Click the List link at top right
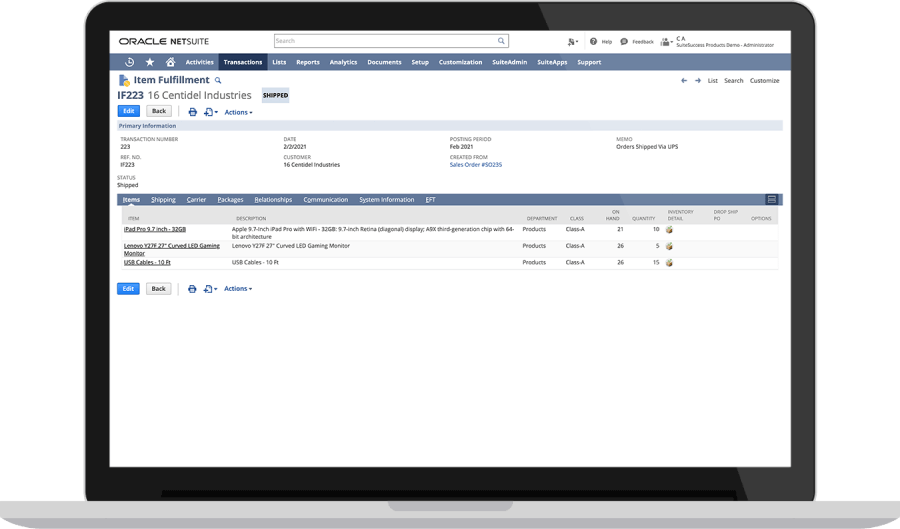Image resolution: width=900 pixels, height=529 pixels. pos(712,81)
